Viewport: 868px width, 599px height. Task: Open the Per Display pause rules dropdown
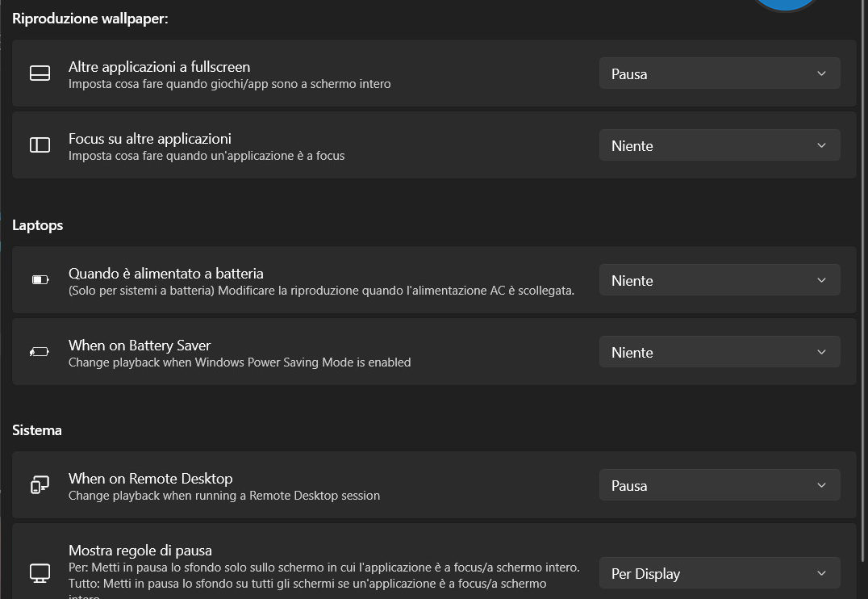pos(719,573)
